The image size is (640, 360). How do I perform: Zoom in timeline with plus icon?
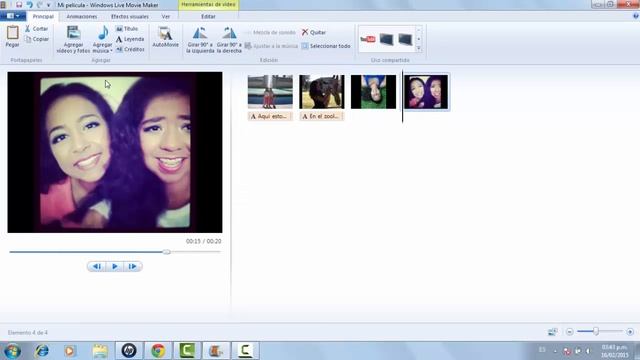[630, 332]
